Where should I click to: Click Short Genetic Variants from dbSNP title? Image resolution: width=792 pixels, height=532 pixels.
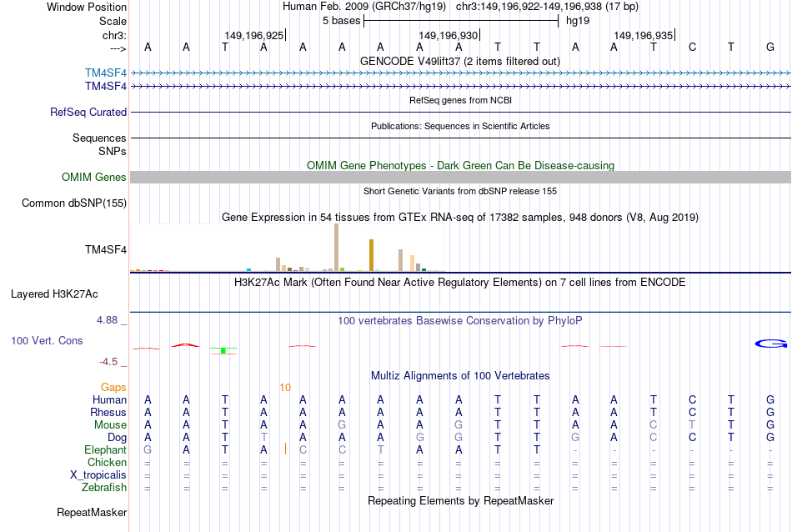(x=460, y=191)
